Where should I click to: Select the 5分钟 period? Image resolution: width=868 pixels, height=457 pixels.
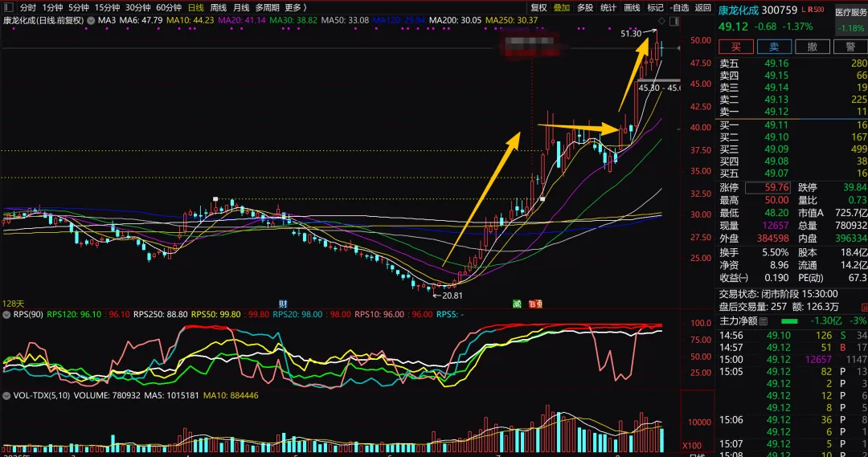coord(79,8)
